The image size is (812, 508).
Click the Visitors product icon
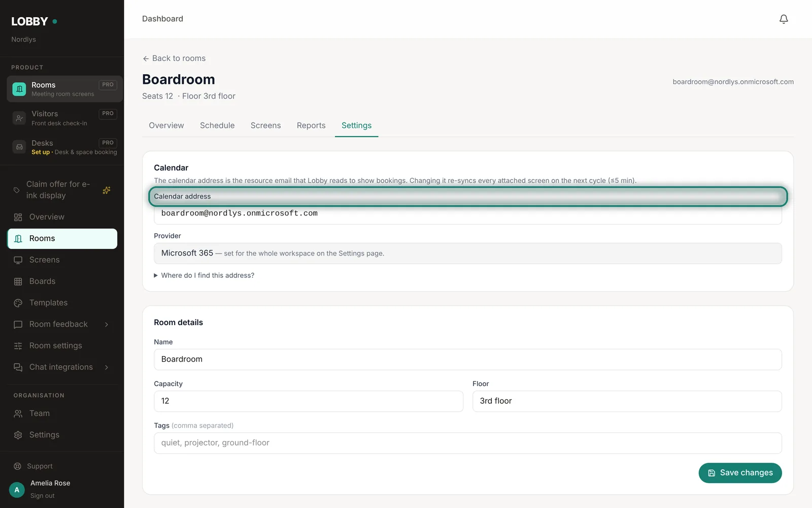pos(19,118)
